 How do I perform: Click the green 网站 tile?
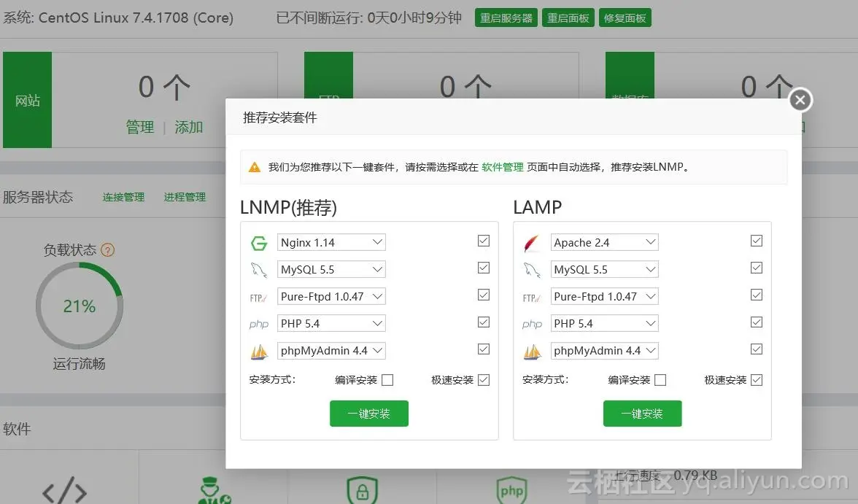pyautogui.click(x=28, y=100)
